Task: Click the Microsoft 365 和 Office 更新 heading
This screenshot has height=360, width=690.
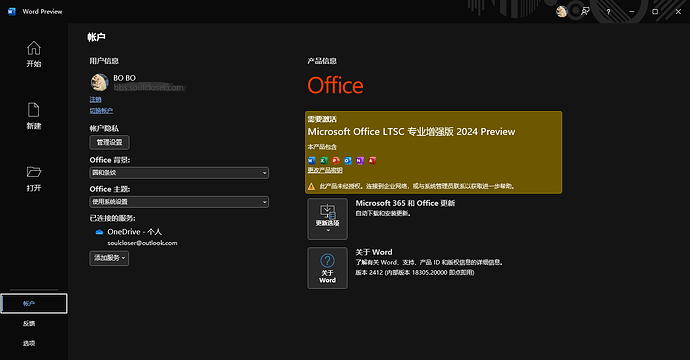Action: coord(405,203)
